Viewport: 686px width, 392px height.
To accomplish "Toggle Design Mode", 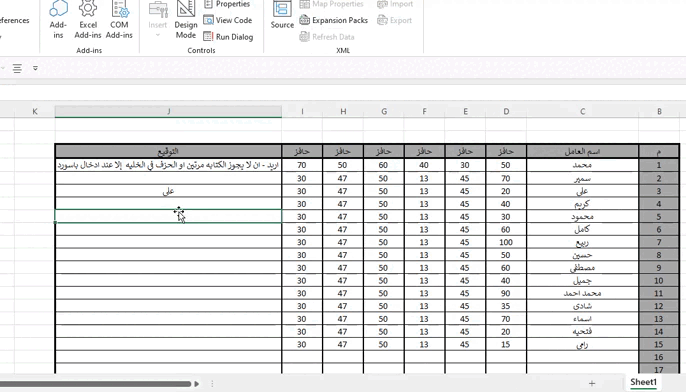I will tap(186, 20).
